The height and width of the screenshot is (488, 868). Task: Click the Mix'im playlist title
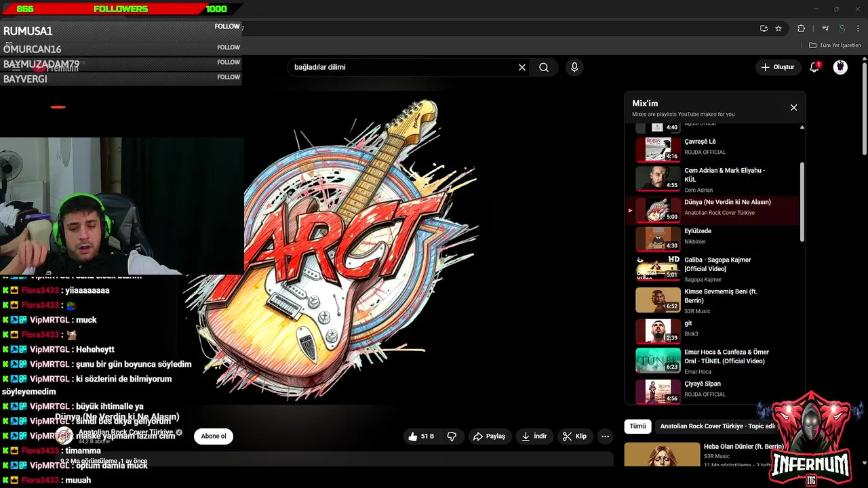pyautogui.click(x=645, y=103)
